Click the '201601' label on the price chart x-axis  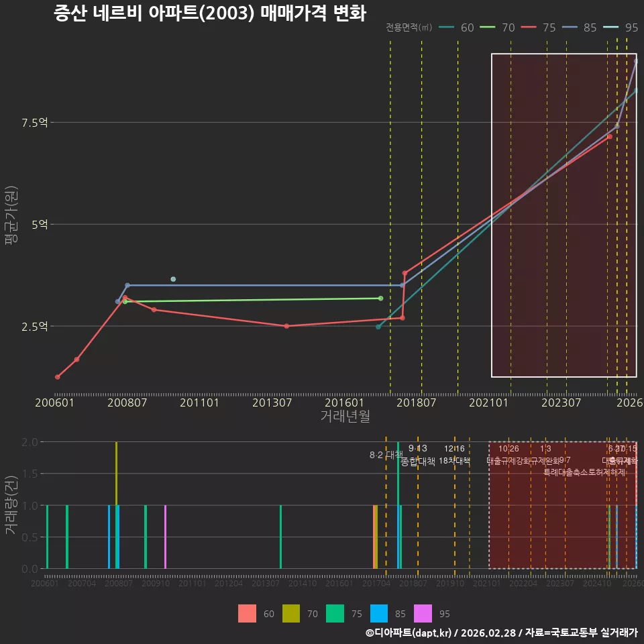click(x=344, y=402)
